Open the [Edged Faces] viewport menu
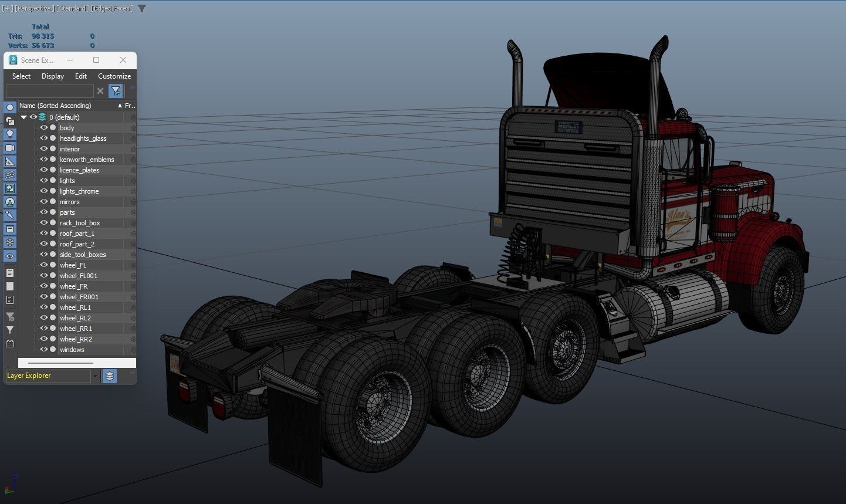 [112, 8]
